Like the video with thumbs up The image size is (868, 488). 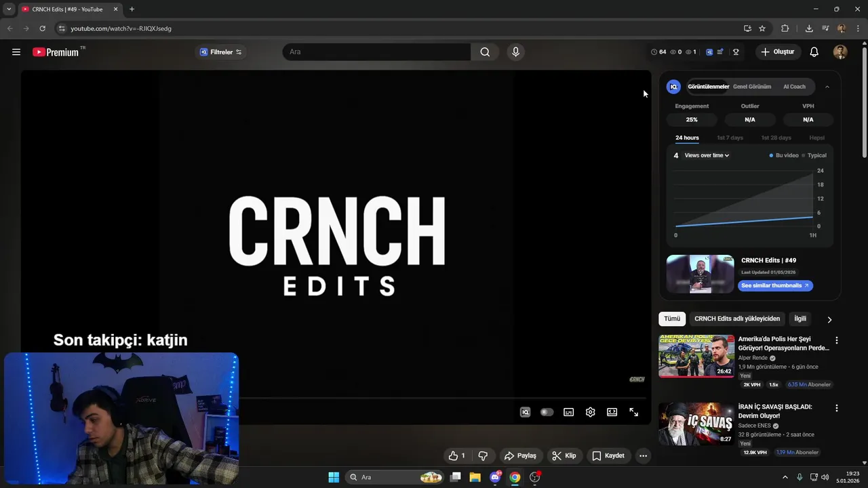tap(457, 455)
